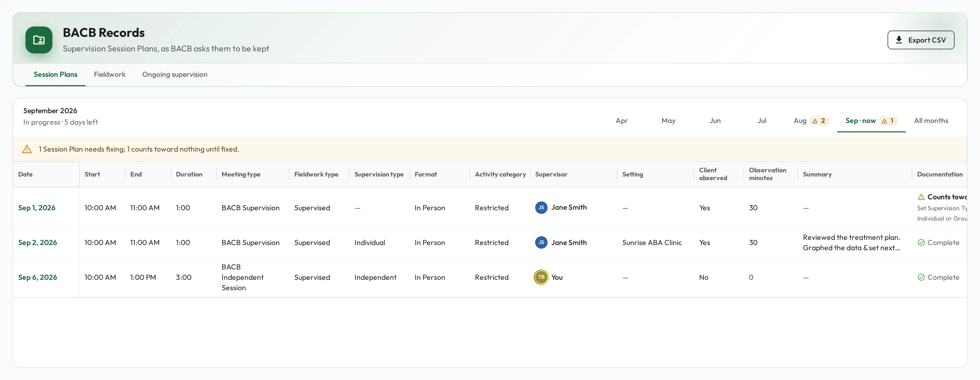Select the Jun month filter
Screen dimensions: 980x380
715,121
